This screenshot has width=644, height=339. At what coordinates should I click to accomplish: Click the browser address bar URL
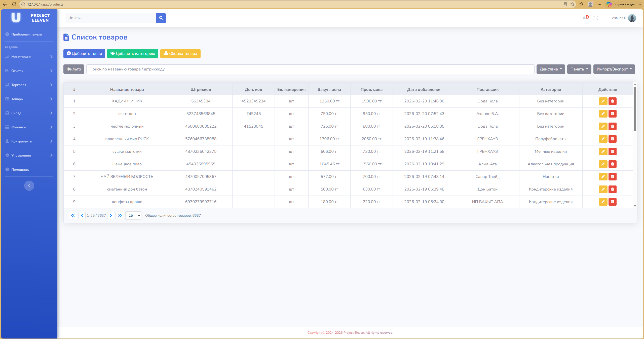pos(45,4)
